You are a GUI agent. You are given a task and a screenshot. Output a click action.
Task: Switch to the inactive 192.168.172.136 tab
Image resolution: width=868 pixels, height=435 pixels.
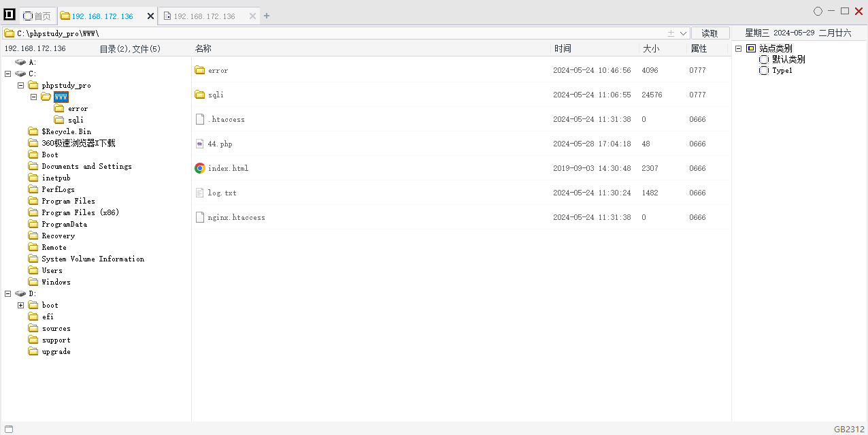click(203, 16)
